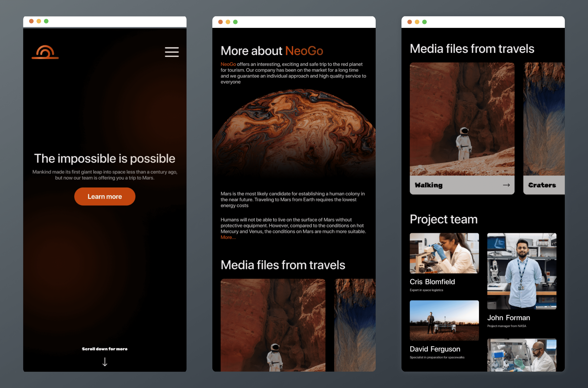This screenshot has height=388, width=588.
Task: Click yellow dot in left window title bar
Action: click(39, 21)
